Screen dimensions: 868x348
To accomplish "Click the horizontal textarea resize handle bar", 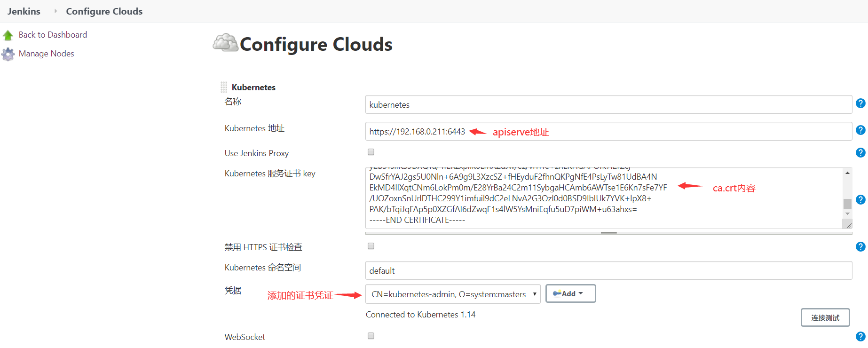I will [x=608, y=233].
